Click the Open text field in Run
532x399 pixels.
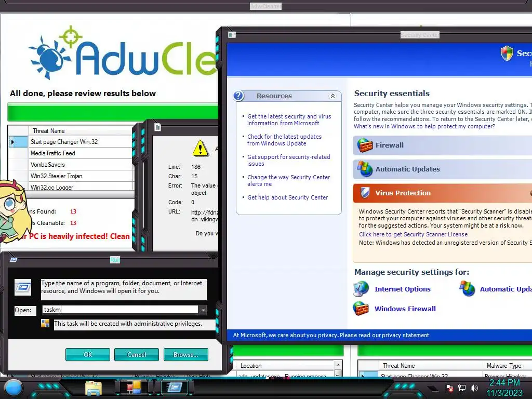click(x=120, y=310)
